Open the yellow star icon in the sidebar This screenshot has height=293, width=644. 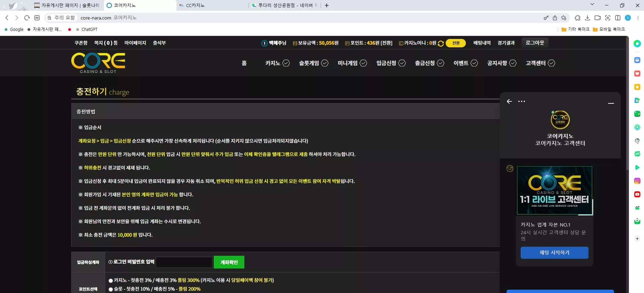[637, 87]
